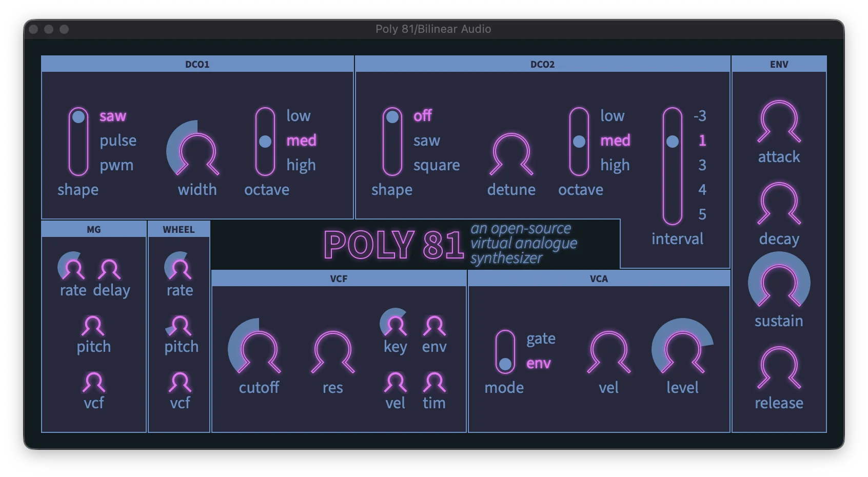Click the VCF key tracking knob
The width and height of the screenshot is (868, 477).
(396, 325)
